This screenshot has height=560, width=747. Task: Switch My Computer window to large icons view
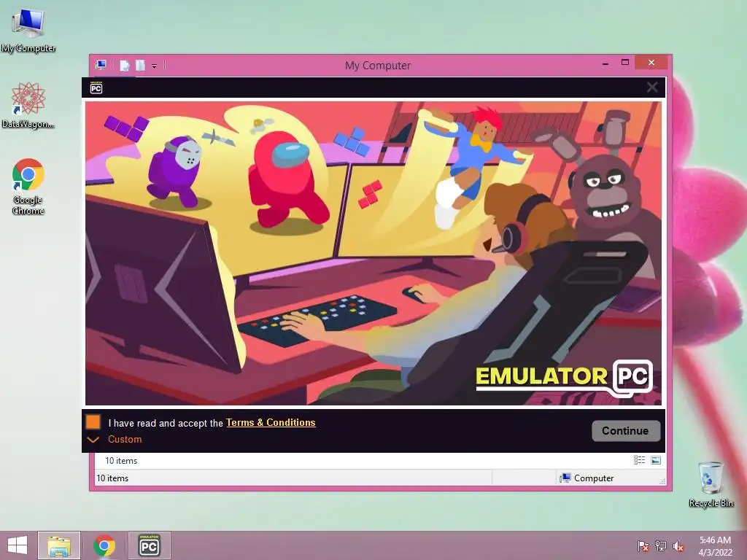656,460
